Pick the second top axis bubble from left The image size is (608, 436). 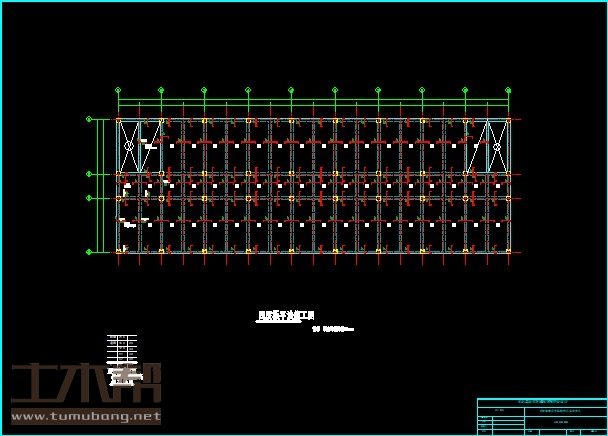pyautogui.click(x=161, y=91)
